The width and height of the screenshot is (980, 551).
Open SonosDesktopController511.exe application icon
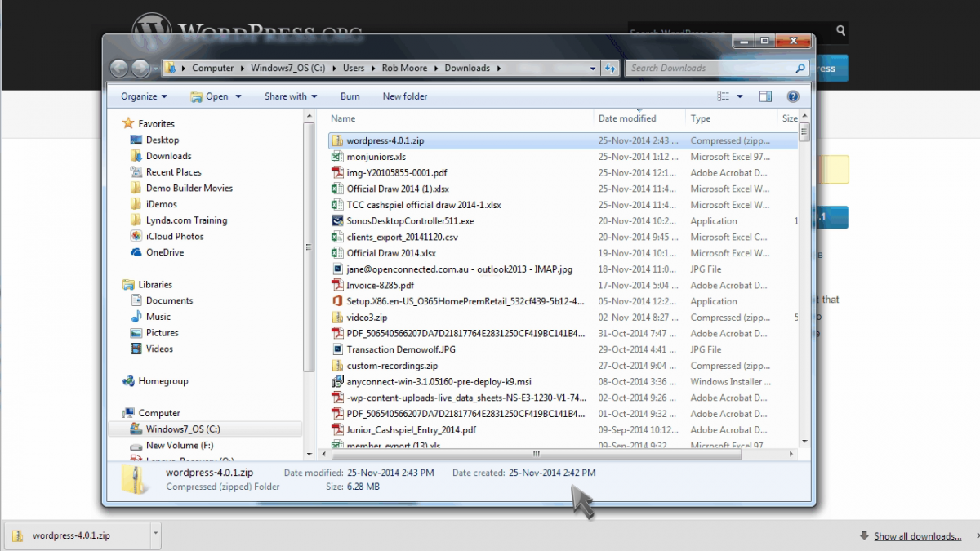[337, 220]
